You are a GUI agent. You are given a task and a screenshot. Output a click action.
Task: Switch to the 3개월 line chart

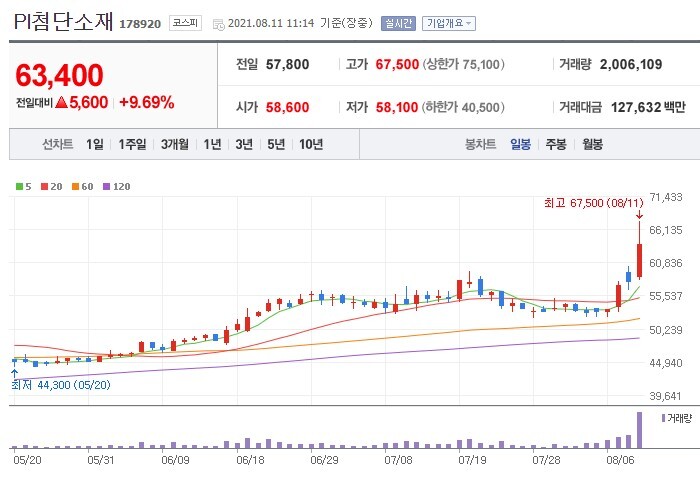click(x=175, y=144)
